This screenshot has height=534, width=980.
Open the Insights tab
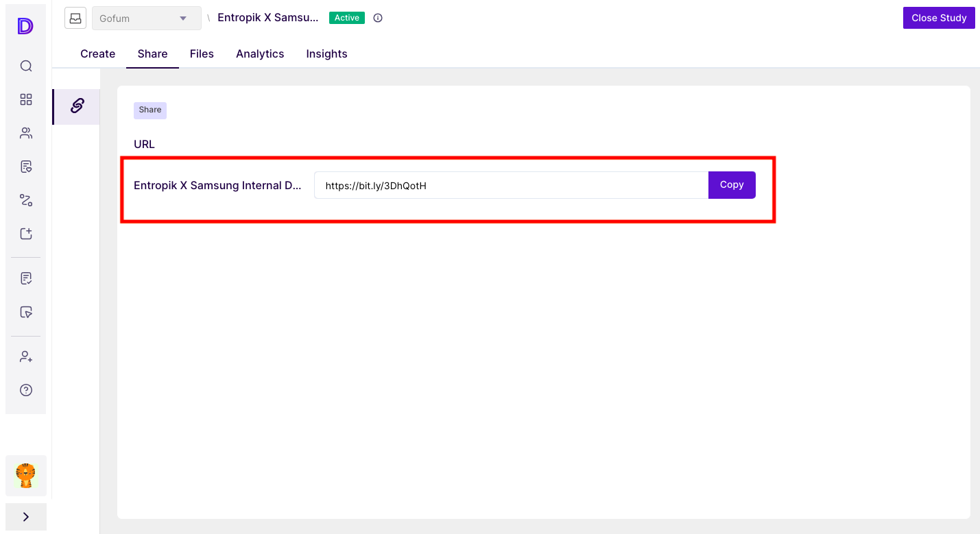pos(326,53)
